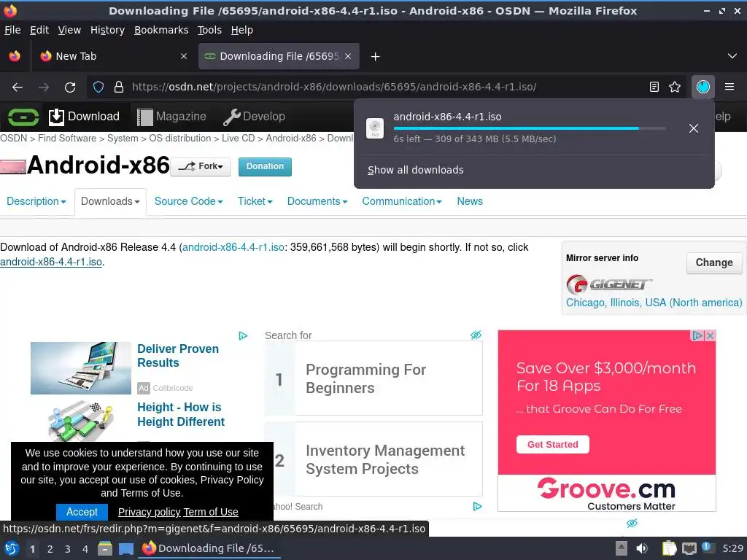Click Programming For Beginners search result

coord(373,378)
